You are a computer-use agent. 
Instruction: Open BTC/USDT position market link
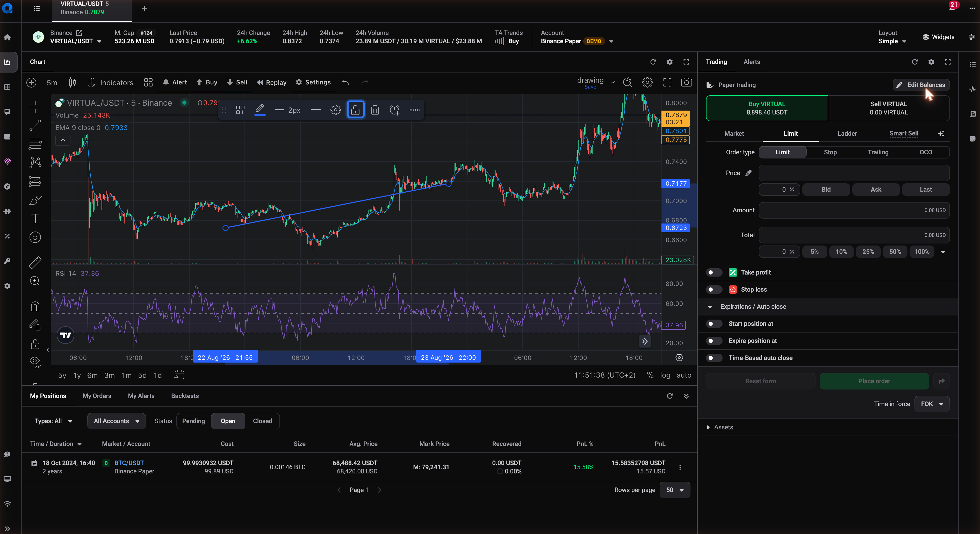coord(129,463)
